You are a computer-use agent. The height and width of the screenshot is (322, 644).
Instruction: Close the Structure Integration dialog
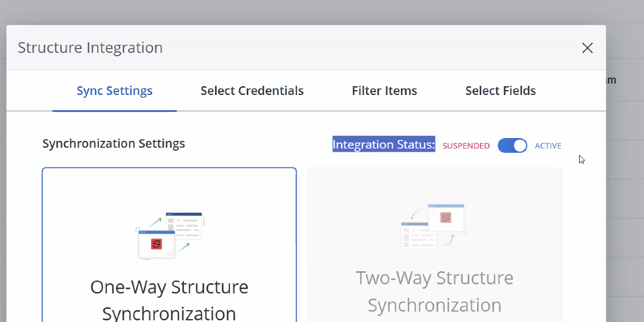587,48
